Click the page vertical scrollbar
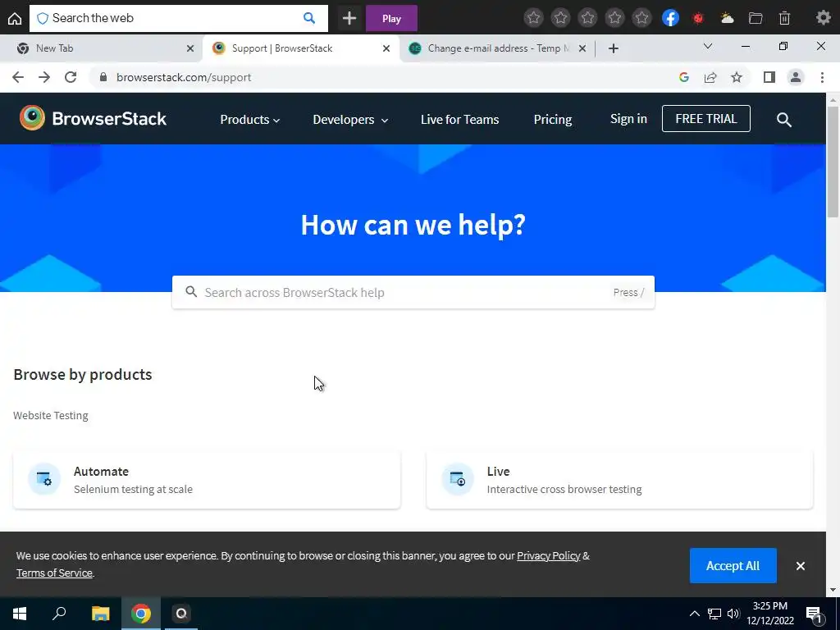 coord(833,161)
